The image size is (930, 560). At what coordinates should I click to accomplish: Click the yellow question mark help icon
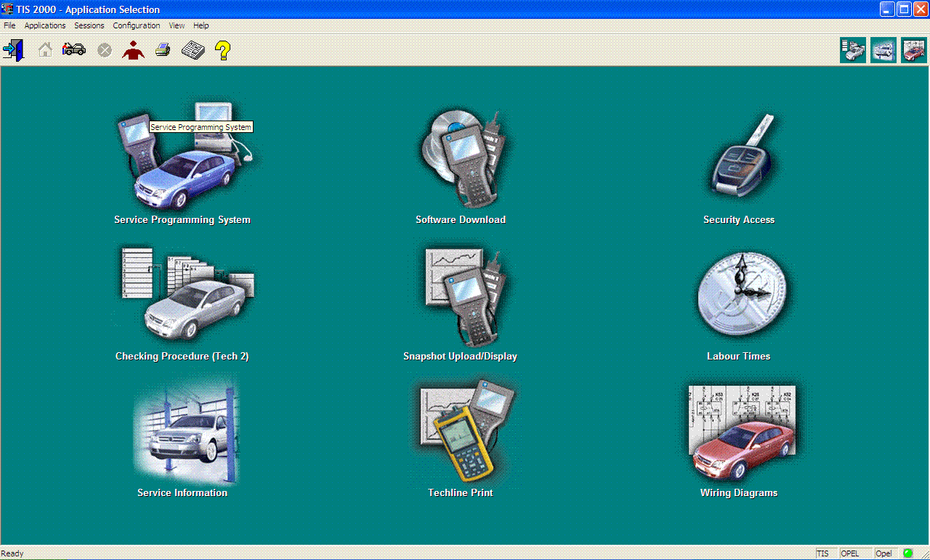[223, 50]
